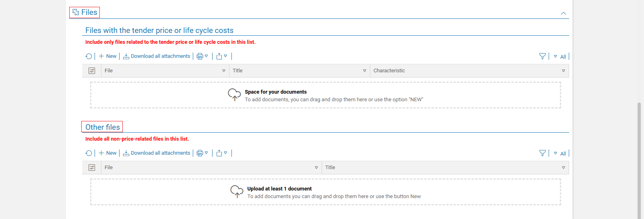This screenshot has height=219, width=644.
Task: Open the Characteristic column dropdown arrow
Action: [563, 71]
